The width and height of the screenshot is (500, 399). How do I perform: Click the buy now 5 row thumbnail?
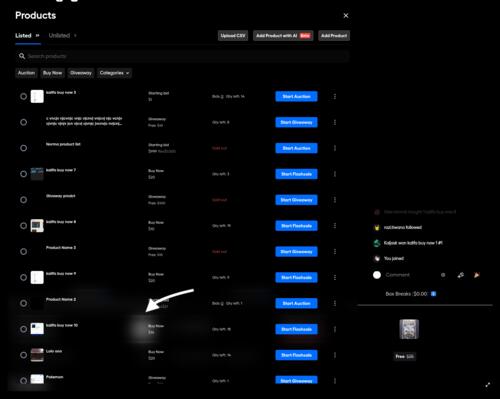coord(37,96)
